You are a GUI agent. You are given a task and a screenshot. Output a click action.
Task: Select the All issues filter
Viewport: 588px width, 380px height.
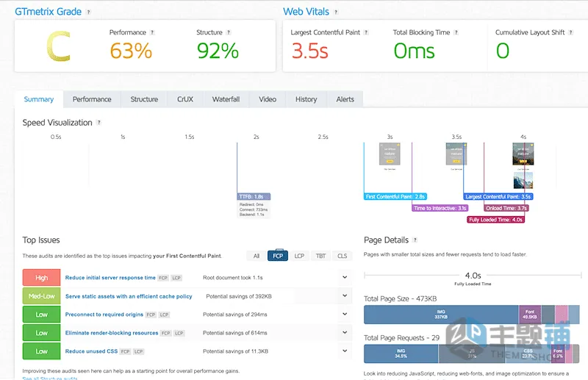(x=256, y=256)
